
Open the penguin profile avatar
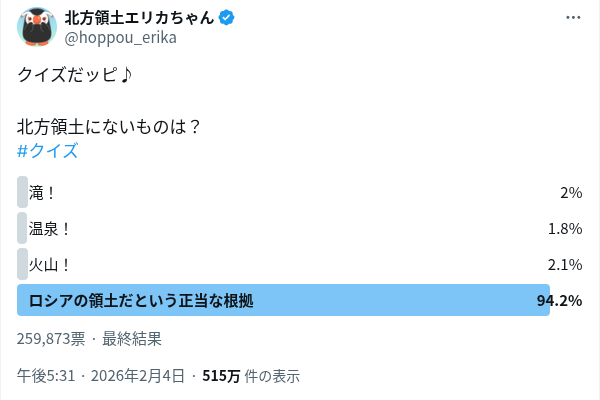click(x=37, y=28)
